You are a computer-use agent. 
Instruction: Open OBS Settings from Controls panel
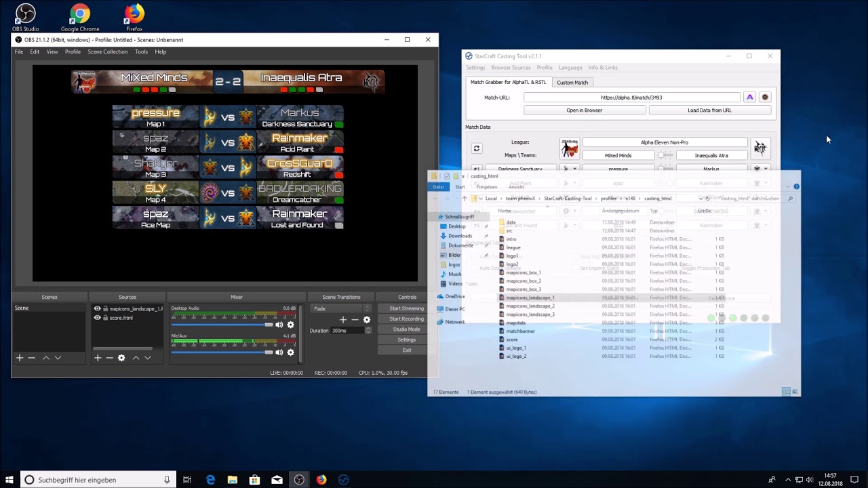[x=407, y=340]
